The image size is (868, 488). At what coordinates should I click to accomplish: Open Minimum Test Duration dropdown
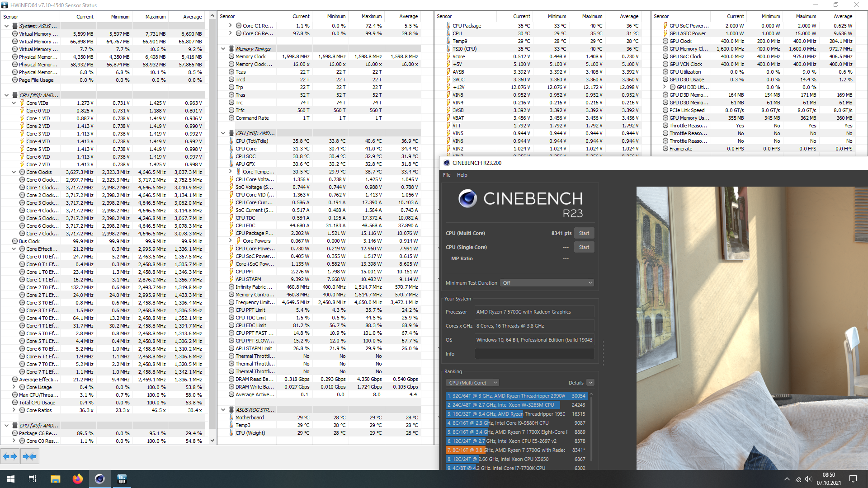click(547, 283)
